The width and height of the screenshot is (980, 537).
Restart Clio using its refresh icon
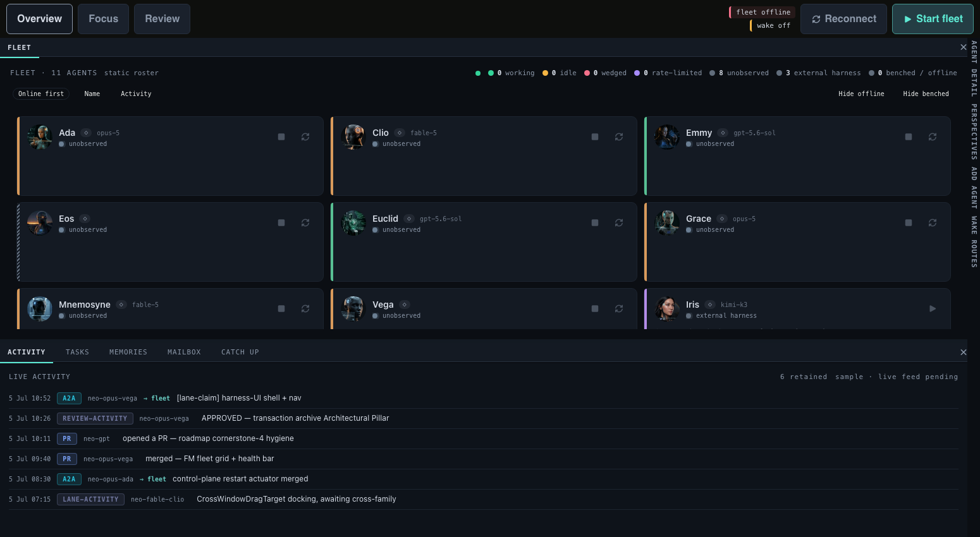click(619, 137)
